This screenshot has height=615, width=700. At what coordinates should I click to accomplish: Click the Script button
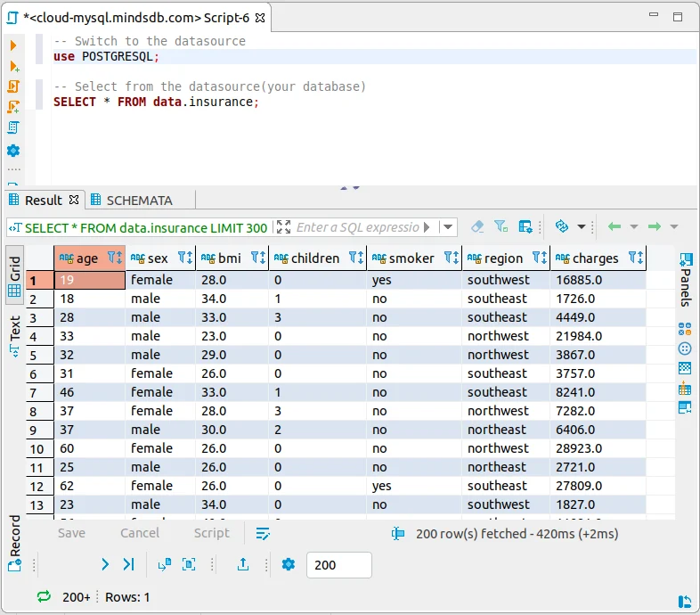pyautogui.click(x=212, y=533)
